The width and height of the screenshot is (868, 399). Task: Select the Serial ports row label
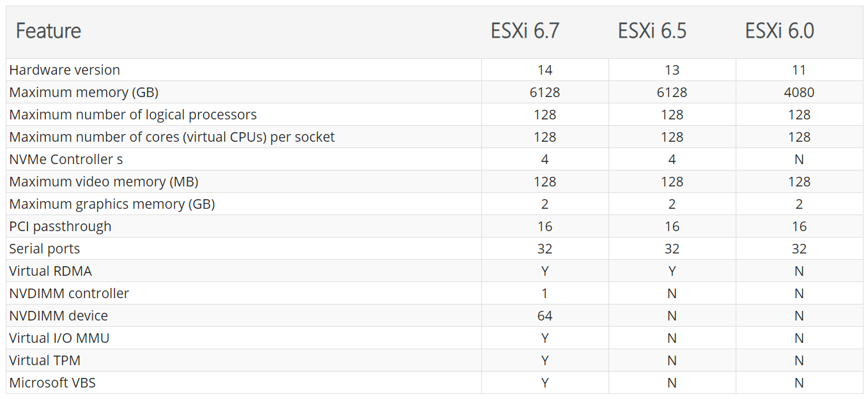pyautogui.click(x=45, y=249)
